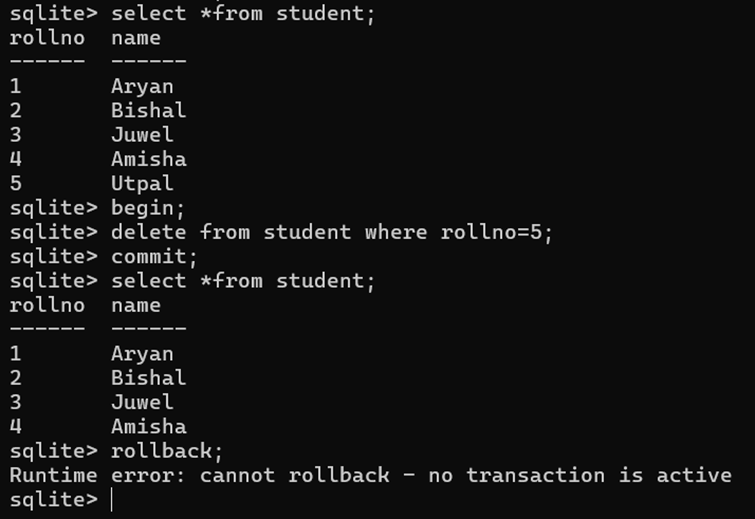
Task: Click the delete from student command
Action: click(332, 232)
